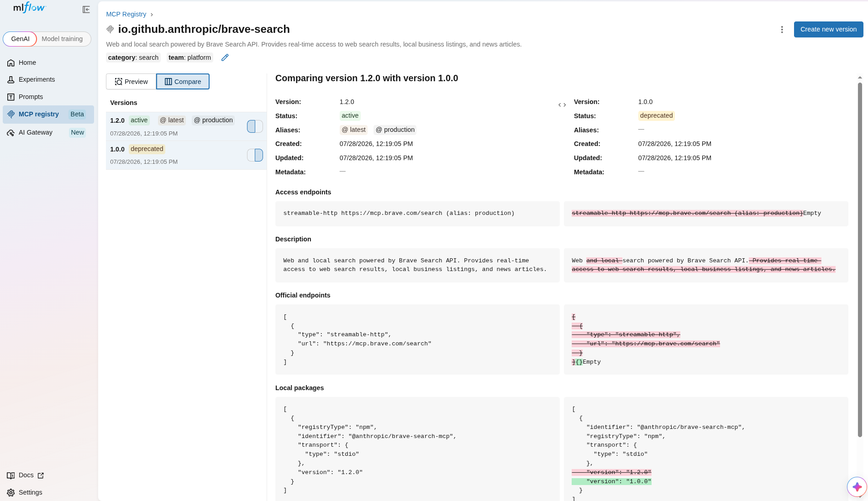868x501 pixels.
Task: Click the 'Official endpoints' heading
Action: 303,295
